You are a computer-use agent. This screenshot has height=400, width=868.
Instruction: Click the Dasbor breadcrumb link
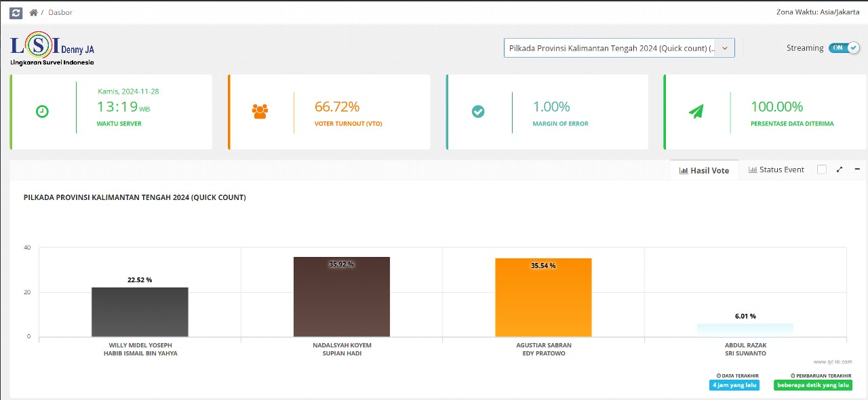click(x=60, y=12)
